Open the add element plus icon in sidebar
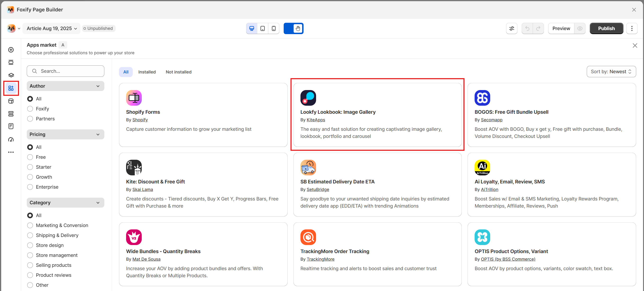This screenshot has height=291, width=644. (11, 50)
